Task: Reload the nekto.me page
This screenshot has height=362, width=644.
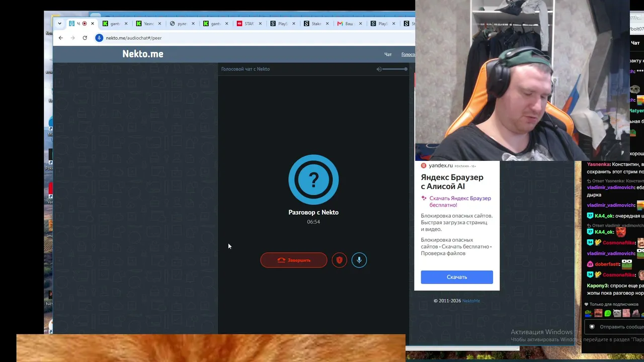Action: coord(85,38)
